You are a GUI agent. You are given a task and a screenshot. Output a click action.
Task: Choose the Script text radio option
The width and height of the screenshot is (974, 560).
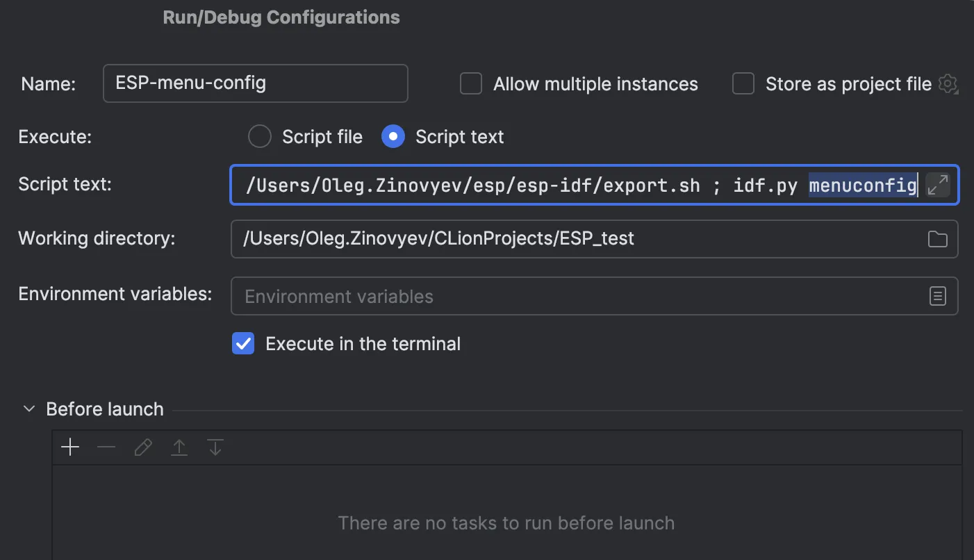coord(393,137)
